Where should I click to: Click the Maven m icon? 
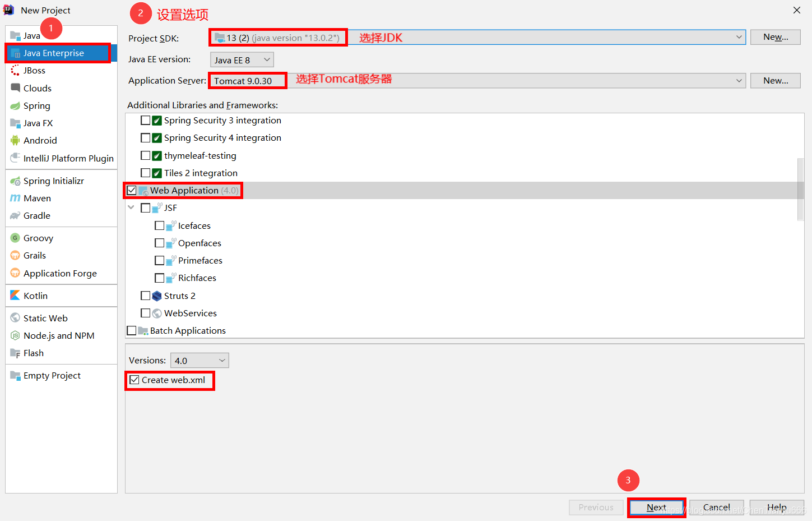tap(15, 199)
